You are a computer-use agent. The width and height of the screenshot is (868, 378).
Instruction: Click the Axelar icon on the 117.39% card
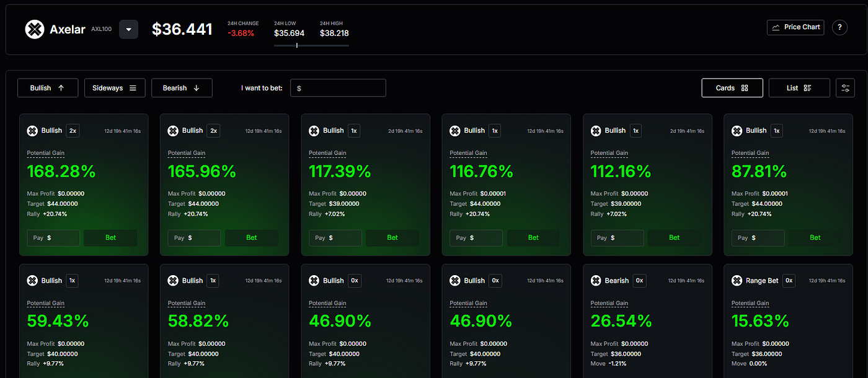(314, 131)
